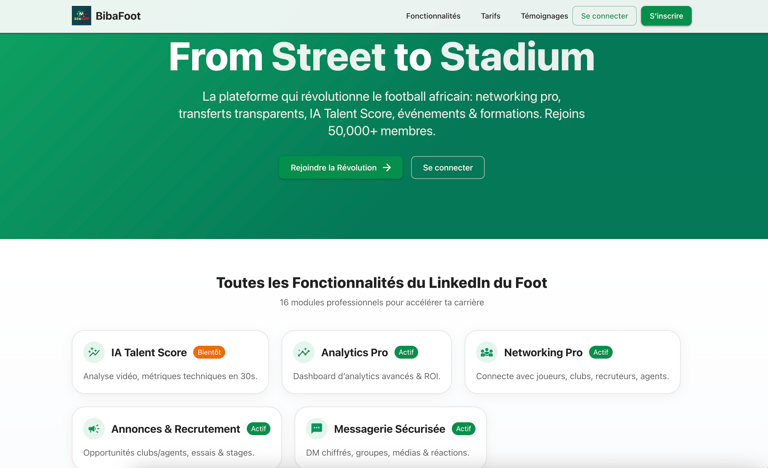The image size is (768, 468).
Task: Open the Témoignages nav link
Action: coord(544,16)
